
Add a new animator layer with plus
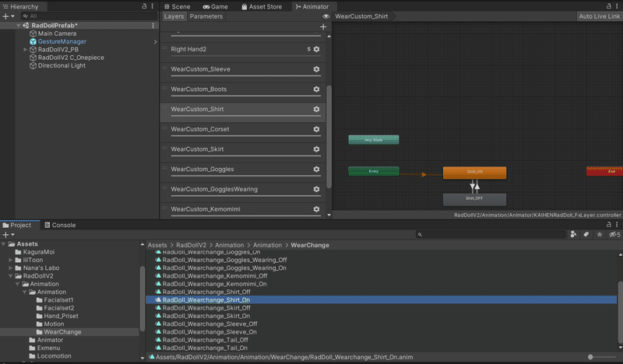pos(323,27)
